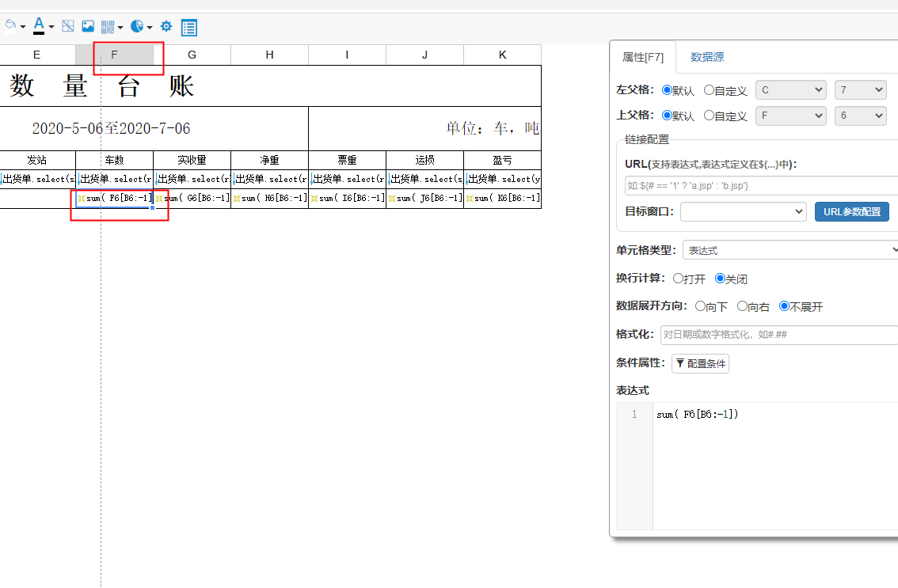Image resolution: width=898 pixels, height=588 pixels.
Task: Select the 属性[F7] tab
Action: click(643, 57)
